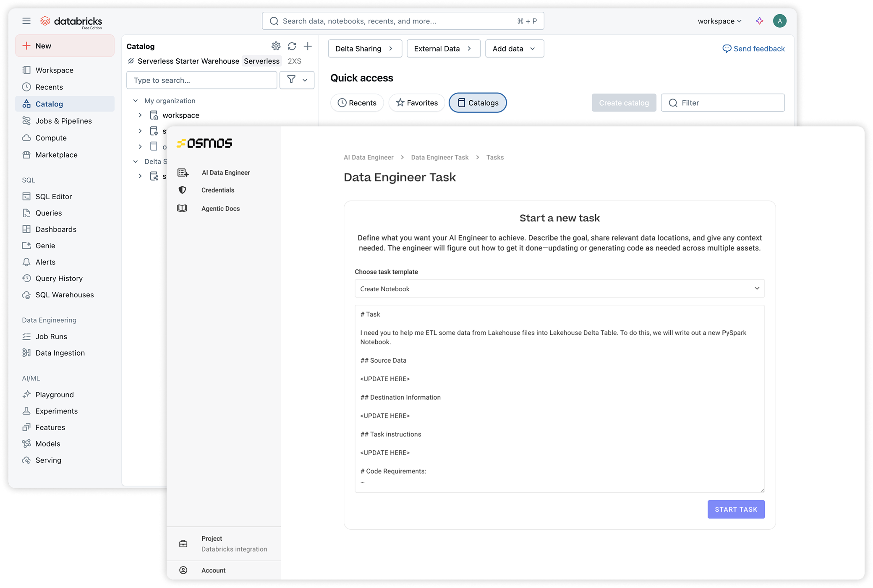Screen dimensions: 873x588
Task: Click the Tasks breadcrumb
Action: [495, 157]
